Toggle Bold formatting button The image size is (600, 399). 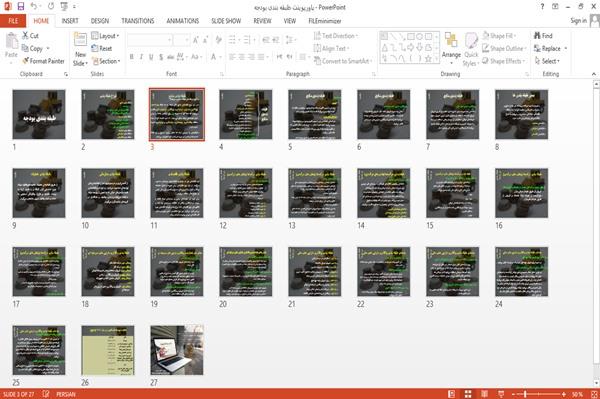point(132,57)
